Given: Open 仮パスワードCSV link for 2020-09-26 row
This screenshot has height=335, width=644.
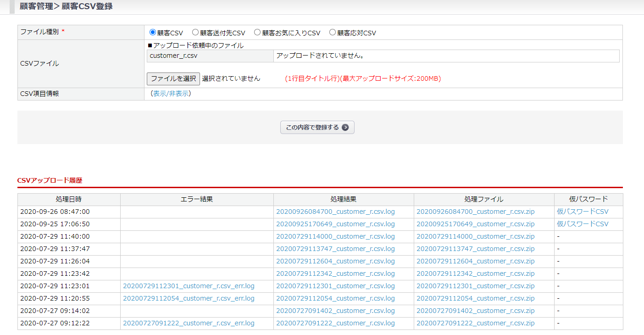Looking at the screenshot, I should [x=583, y=212].
